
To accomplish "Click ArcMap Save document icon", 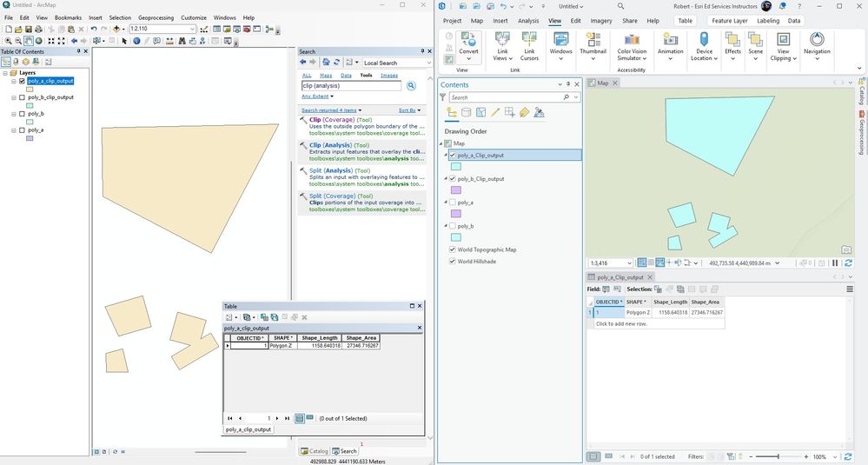I will pyautogui.click(x=28, y=29).
